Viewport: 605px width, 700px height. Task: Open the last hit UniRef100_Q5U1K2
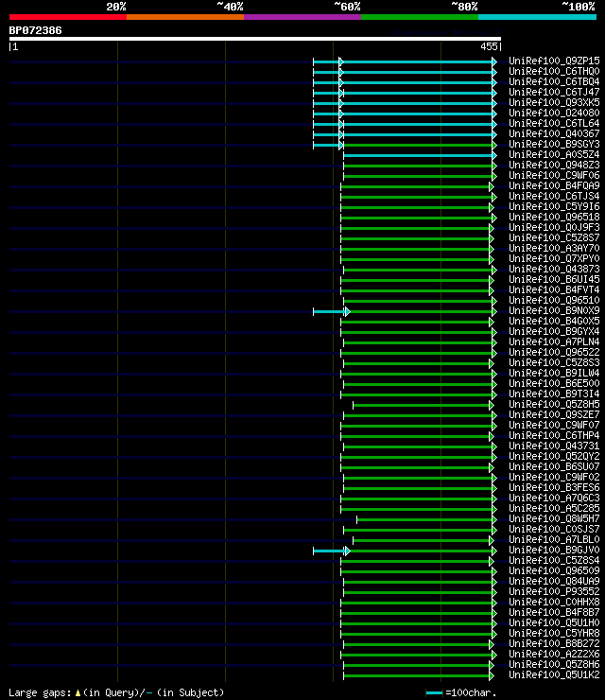pyautogui.click(x=554, y=675)
